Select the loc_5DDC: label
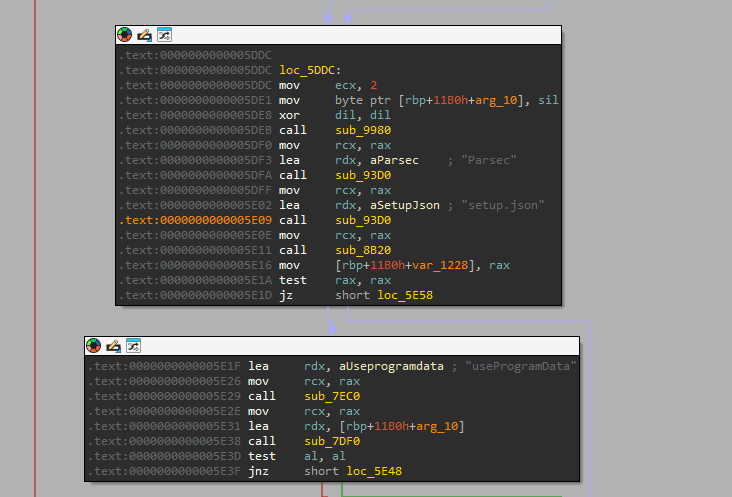 pos(310,70)
